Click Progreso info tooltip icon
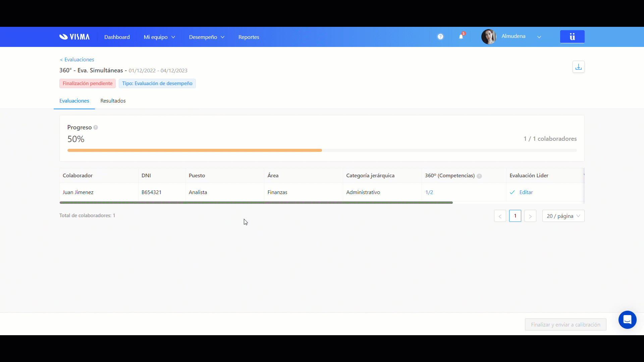Viewport: 644px width, 362px height. [96, 127]
